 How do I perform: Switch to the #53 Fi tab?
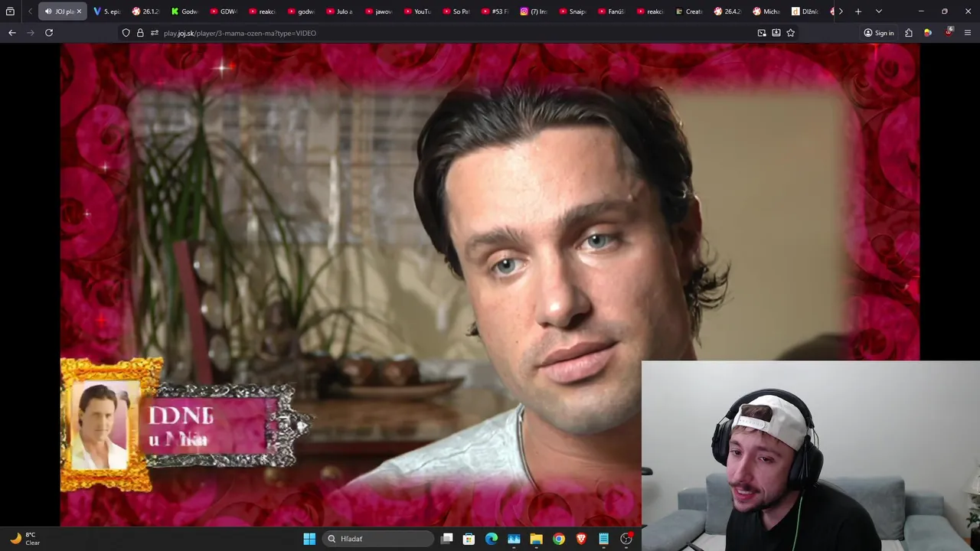pos(496,11)
